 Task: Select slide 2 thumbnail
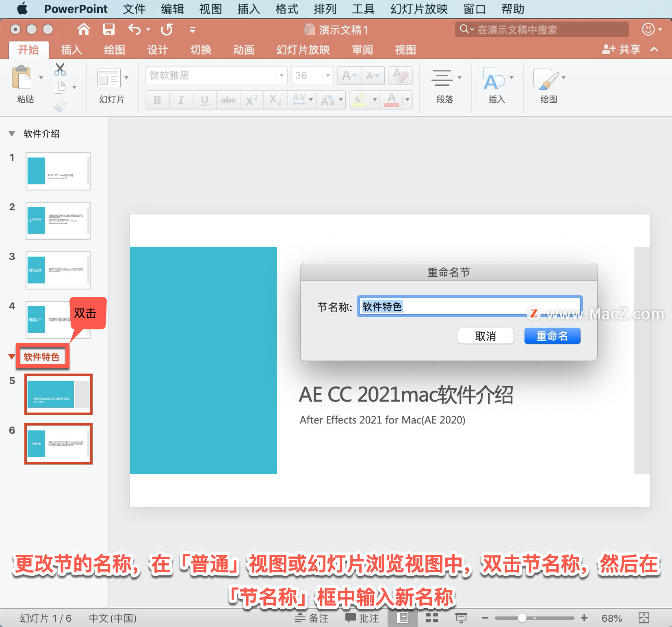(58, 221)
